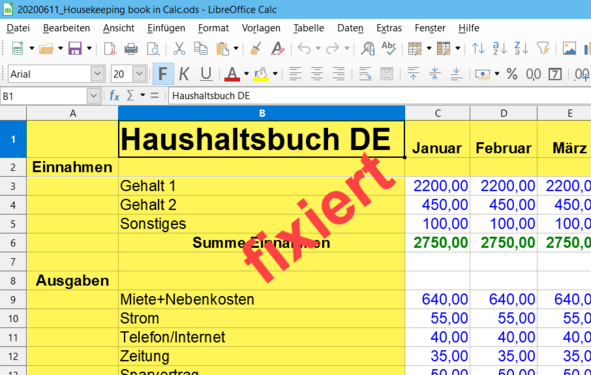Image resolution: width=591 pixels, height=375 pixels.
Task: Click the Print icon
Action: pyautogui.click(x=131, y=49)
